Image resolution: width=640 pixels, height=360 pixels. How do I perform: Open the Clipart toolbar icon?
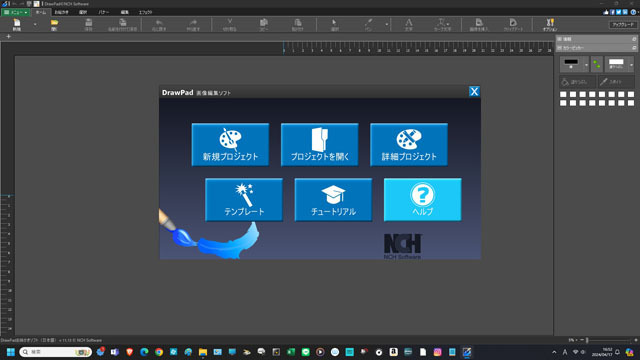tap(513, 24)
